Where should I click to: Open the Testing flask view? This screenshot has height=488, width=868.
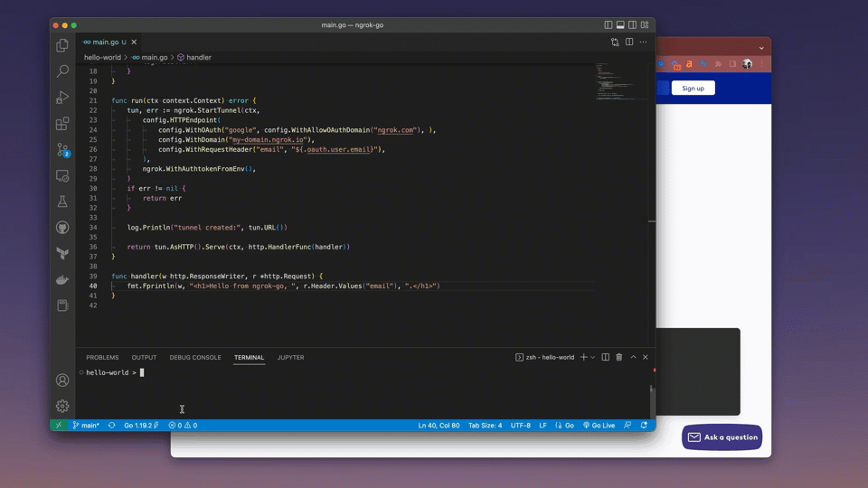pyautogui.click(x=62, y=202)
